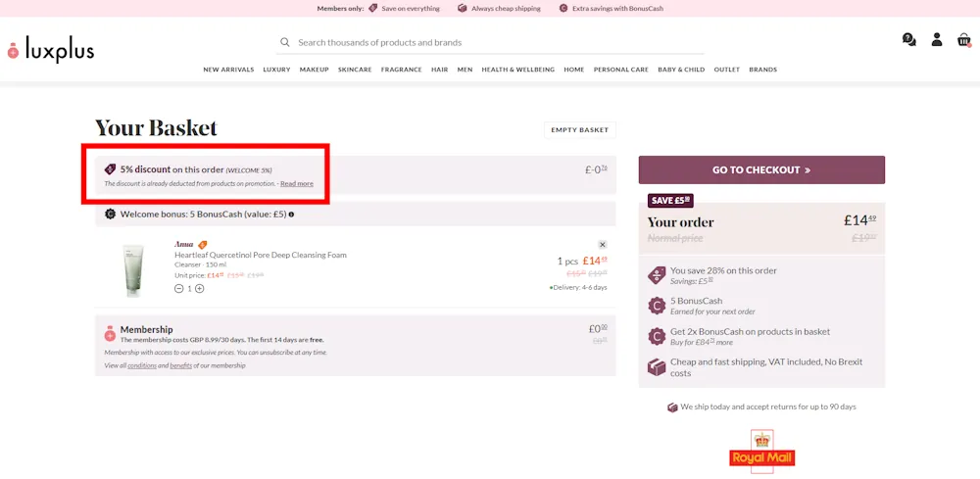Click the Get 2x BonusCash coin icon
980x479 pixels.
point(657,337)
